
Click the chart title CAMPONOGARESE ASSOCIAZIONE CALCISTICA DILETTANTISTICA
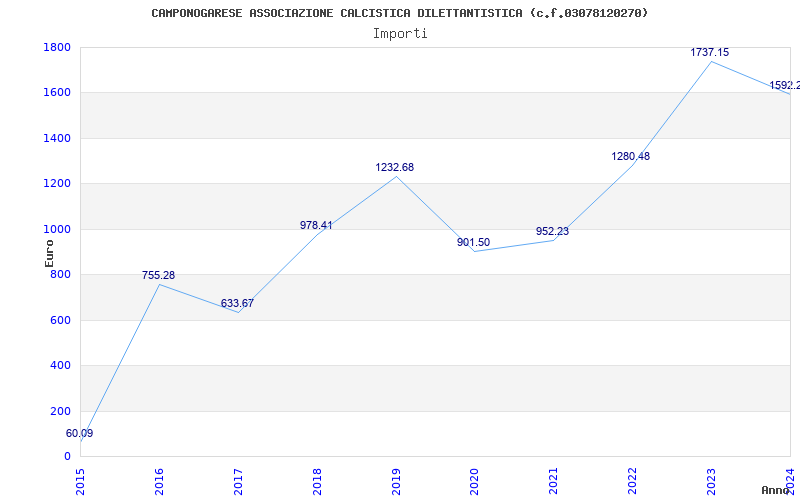point(399,13)
